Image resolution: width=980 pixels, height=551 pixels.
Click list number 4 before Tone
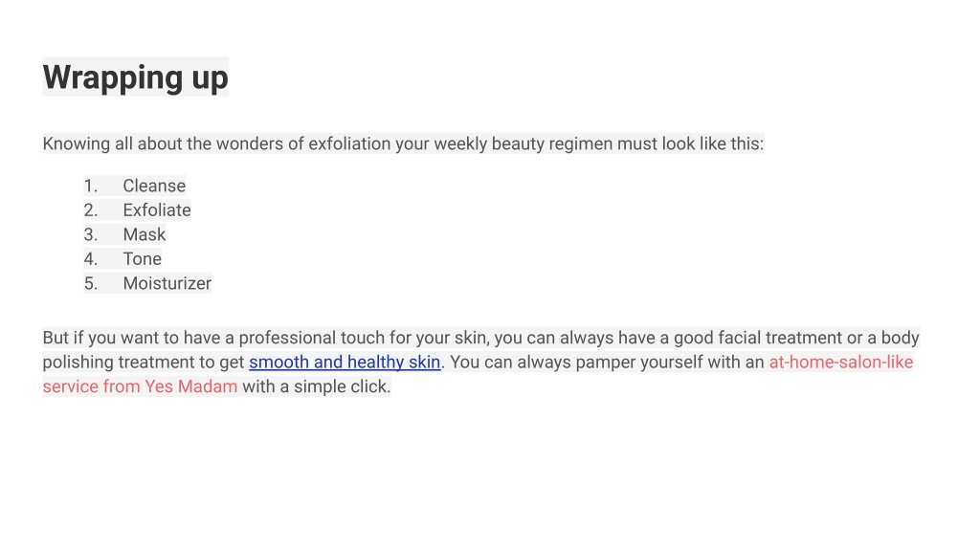(91, 259)
